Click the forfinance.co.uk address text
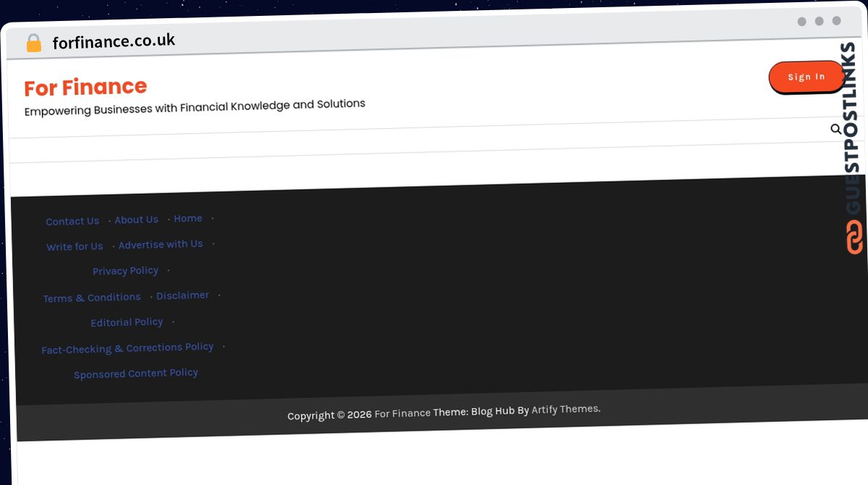This screenshot has height=485, width=868. coord(114,41)
